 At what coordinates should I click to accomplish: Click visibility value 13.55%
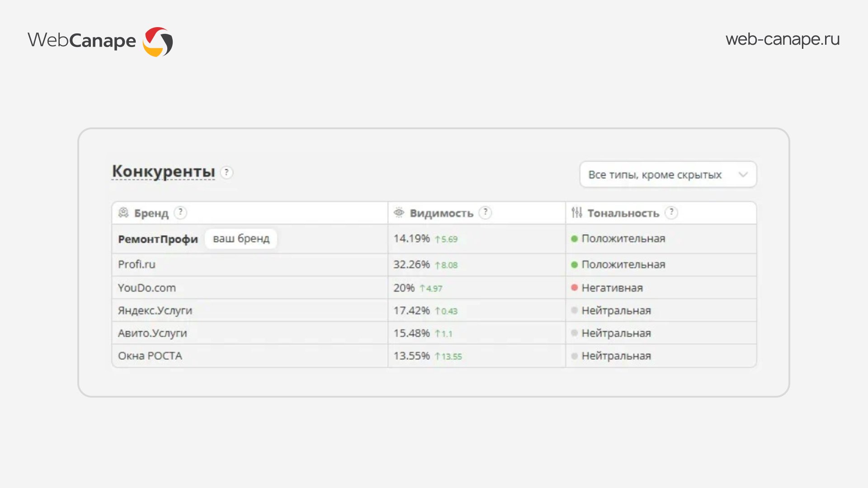click(x=411, y=356)
